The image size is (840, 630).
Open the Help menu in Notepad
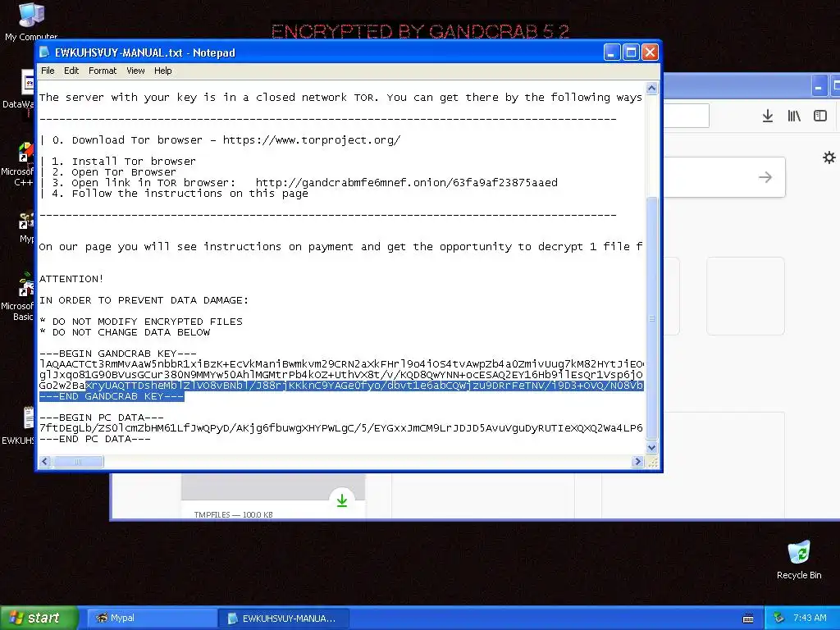(163, 71)
